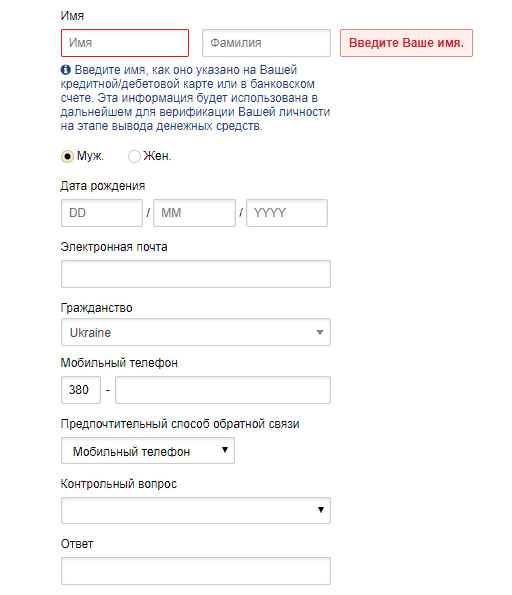Click the Фамилия last name field

click(266, 43)
